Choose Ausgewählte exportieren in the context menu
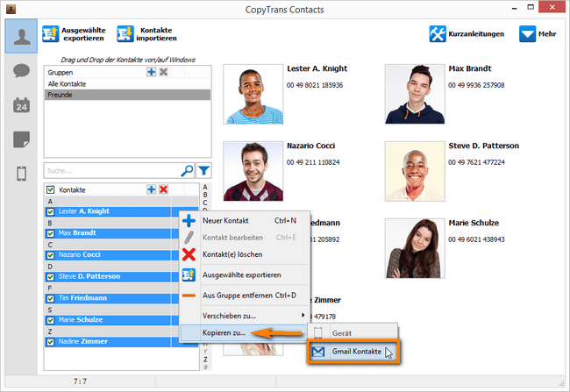This screenshot has width=570, height=392. pyautogui.click(x=245, y=274)
